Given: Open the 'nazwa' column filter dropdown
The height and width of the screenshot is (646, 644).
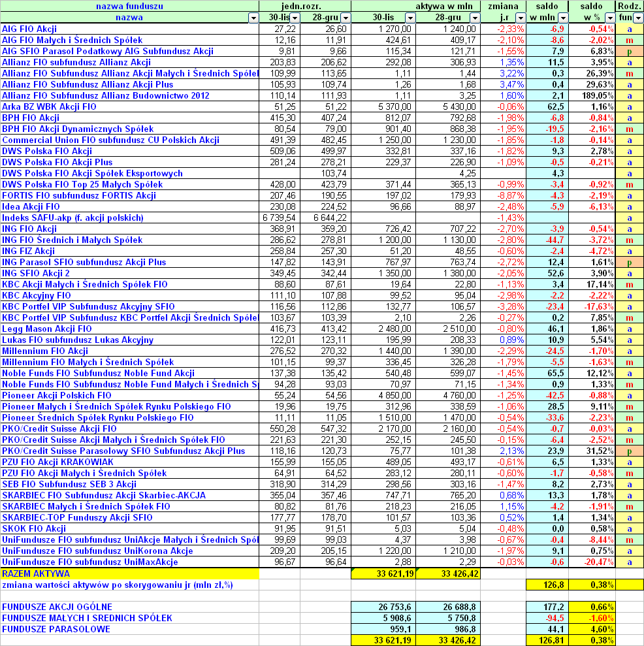Looking at the screenshot, I should [253, 18].
